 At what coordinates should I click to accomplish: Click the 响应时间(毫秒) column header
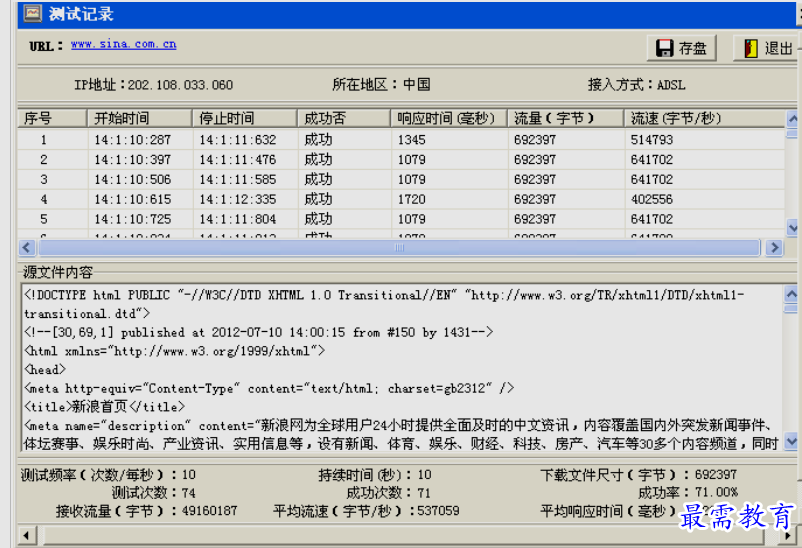click(449, 118)
